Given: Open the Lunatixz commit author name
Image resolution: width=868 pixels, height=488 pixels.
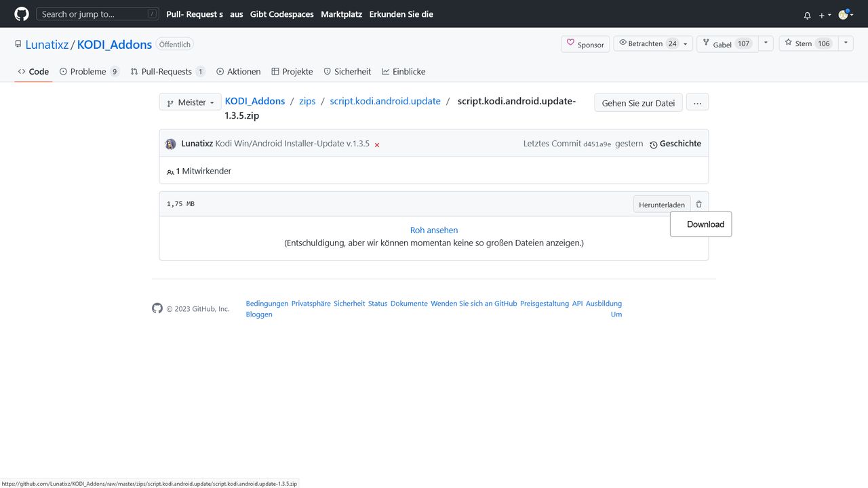Looking at the screenshot, I should pyautogui.click(x=197, y=144).
